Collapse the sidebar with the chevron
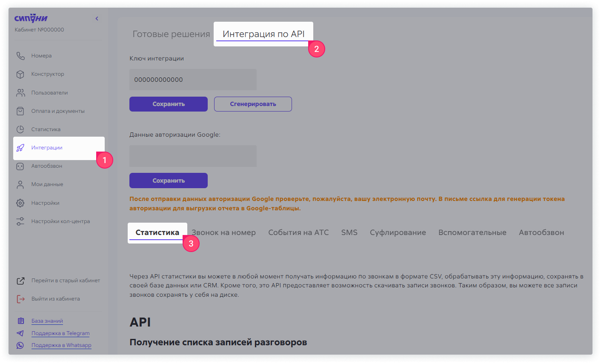 [97, 18]
